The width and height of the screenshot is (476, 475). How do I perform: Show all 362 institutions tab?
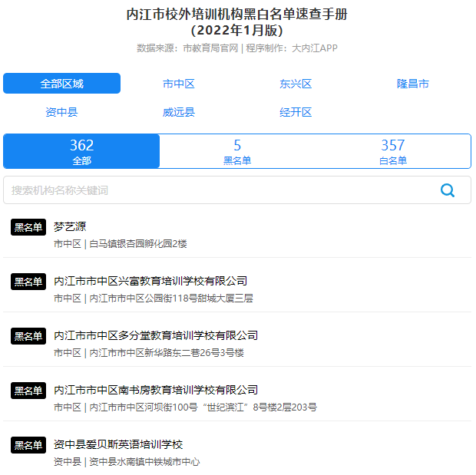click(x=82, y=151)
